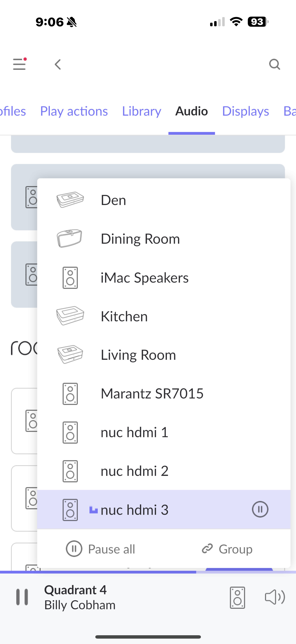Tap Group zones link button
Screen dimensions: 296x644
click(227, 549)
